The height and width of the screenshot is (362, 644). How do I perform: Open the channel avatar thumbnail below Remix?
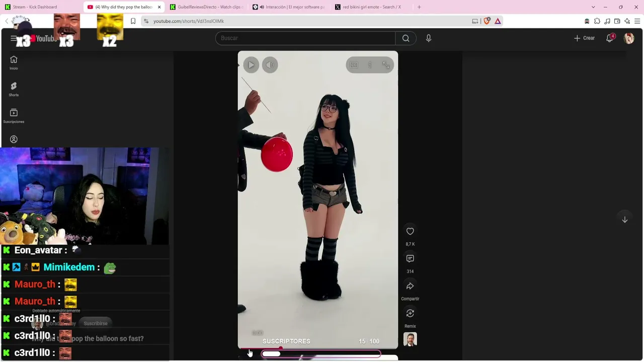point(410,339)
